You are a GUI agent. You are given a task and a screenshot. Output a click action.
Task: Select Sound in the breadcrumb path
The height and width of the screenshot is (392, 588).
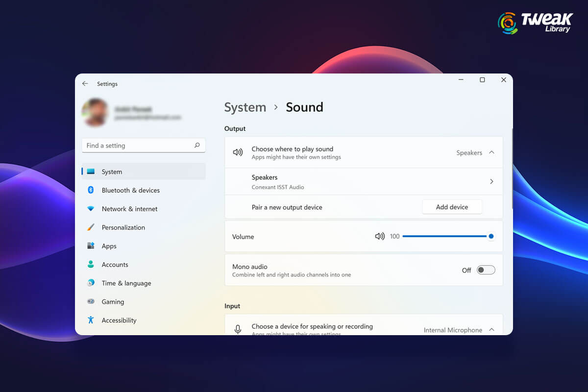[x=304, y=107]
